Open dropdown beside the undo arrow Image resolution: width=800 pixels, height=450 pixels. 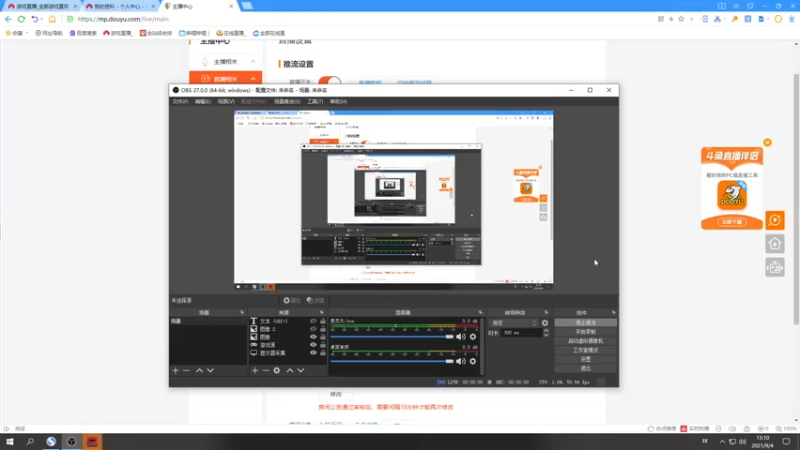pos(42,19)
